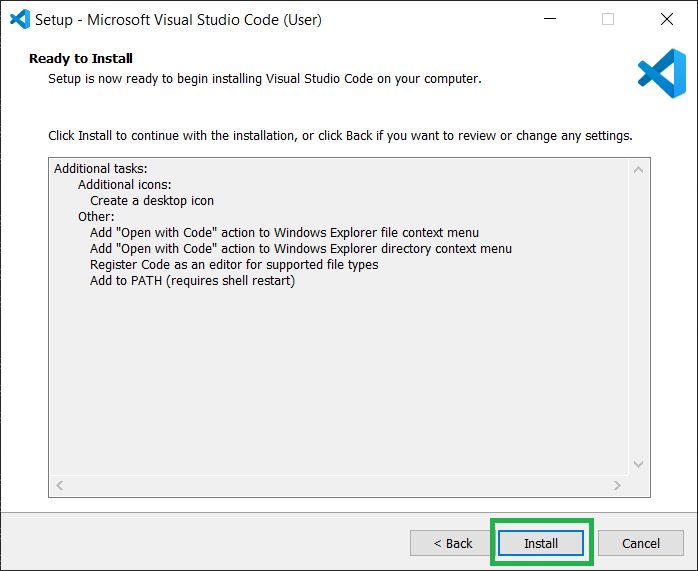Select 'Create a desktop icon' text
Image resolution: width=698 pixels, height=571 pixels.
(152, 201)
